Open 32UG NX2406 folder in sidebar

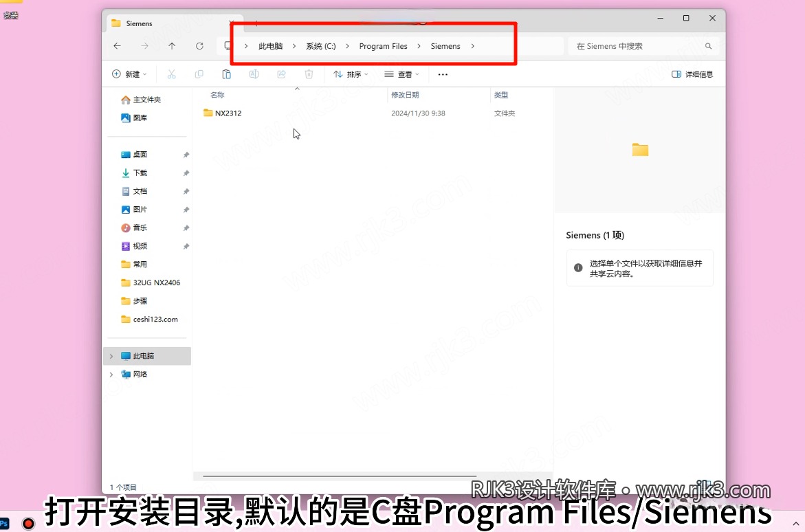click(151, 282)
